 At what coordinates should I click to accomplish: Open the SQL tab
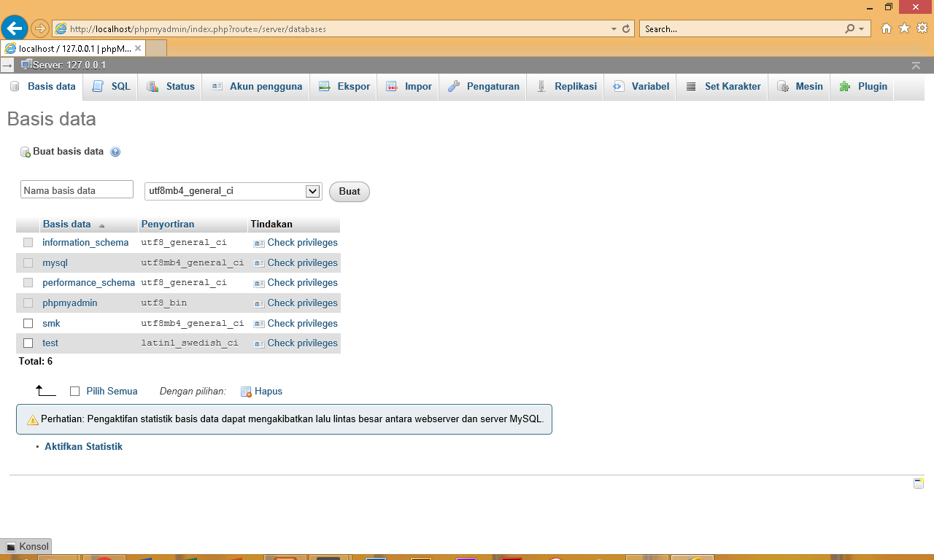click(112, 86)
